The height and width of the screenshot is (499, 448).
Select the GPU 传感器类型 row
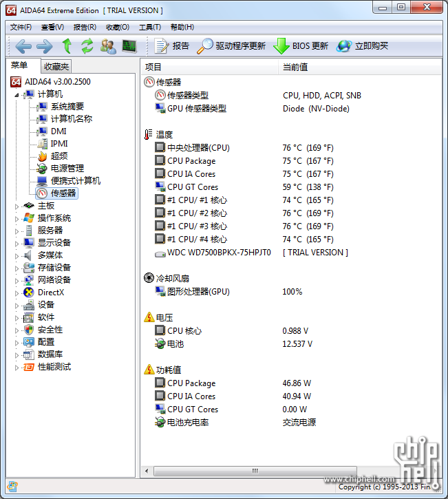pyautogui.click(x=291, y=108)
